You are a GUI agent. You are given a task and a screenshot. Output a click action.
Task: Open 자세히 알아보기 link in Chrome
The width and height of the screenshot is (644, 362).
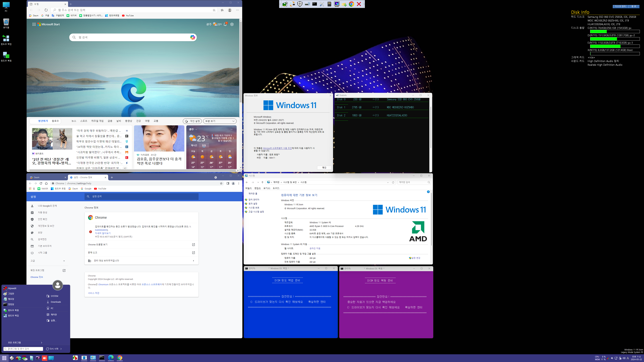102,233
